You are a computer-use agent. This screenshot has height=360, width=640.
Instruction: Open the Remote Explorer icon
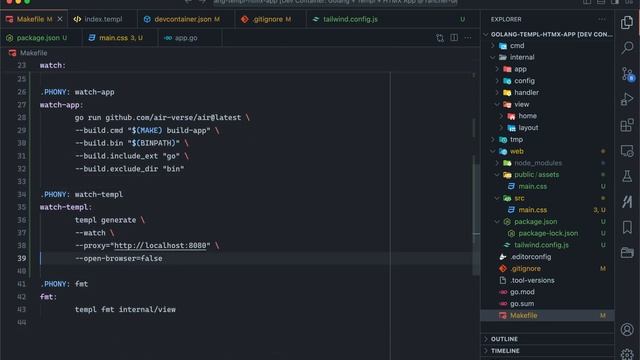click(x=627, y=151)
